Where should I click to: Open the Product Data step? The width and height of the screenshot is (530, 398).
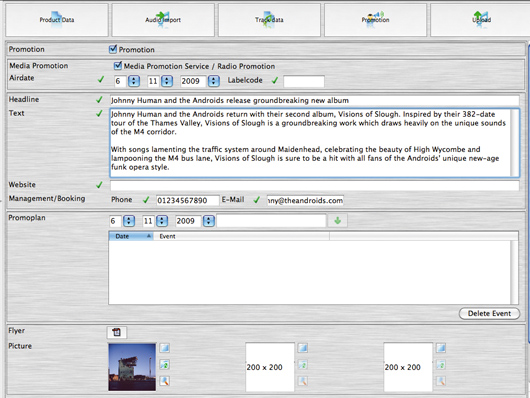57,20
